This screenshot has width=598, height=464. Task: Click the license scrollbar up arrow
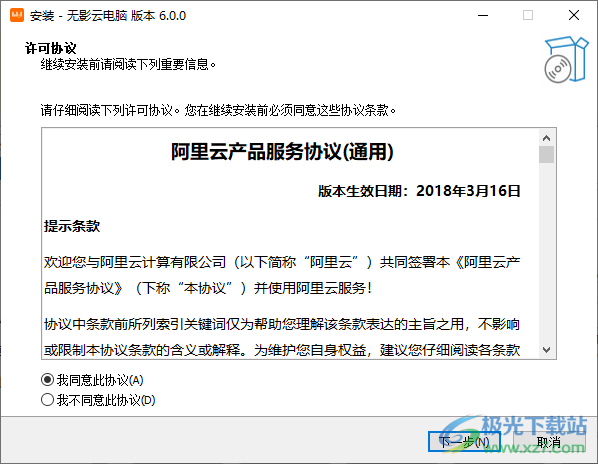[547, 138]
